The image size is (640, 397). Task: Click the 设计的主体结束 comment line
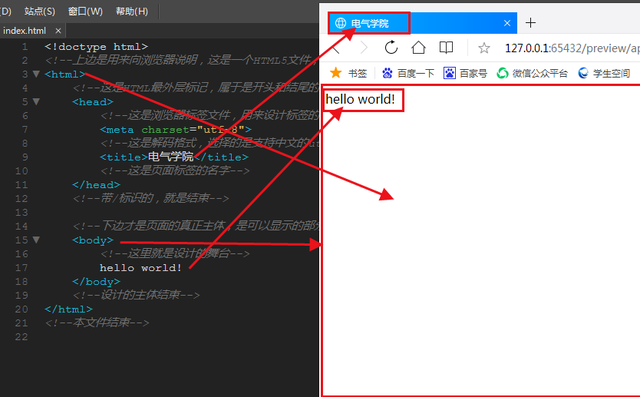point(136,295)
